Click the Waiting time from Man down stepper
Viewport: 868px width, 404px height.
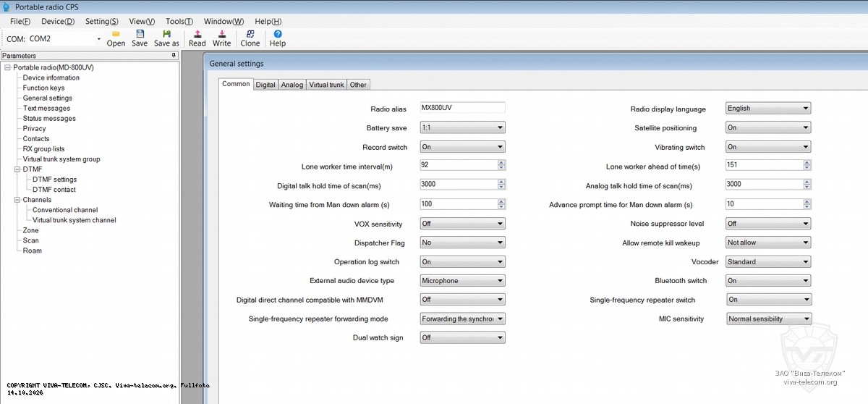[x=501, y=204]
